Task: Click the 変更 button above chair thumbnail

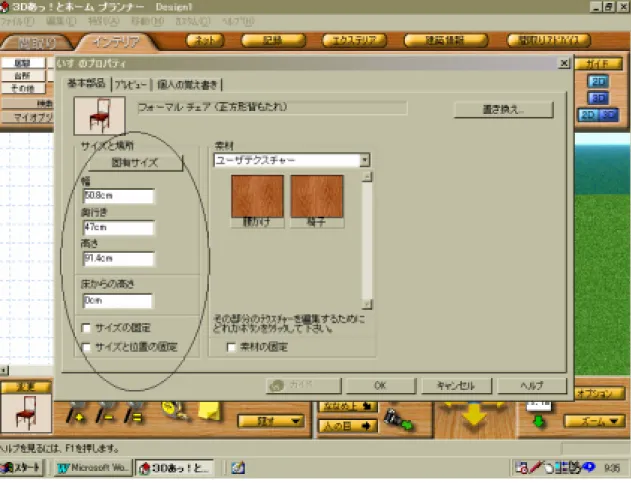Action: tap(26, 387)
